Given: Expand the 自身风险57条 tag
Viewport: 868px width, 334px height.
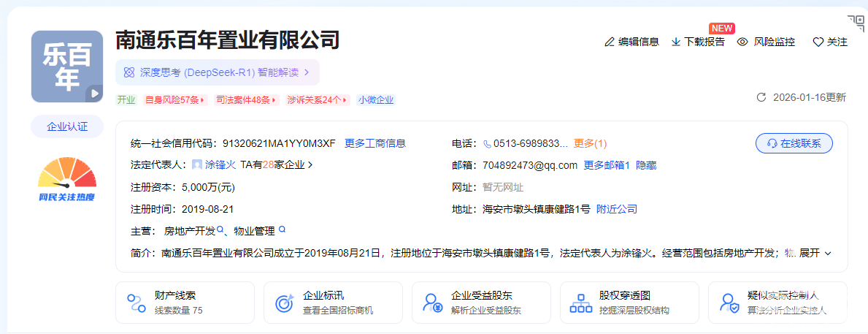Looking at the screenshot, I should [x=174, y=100].
